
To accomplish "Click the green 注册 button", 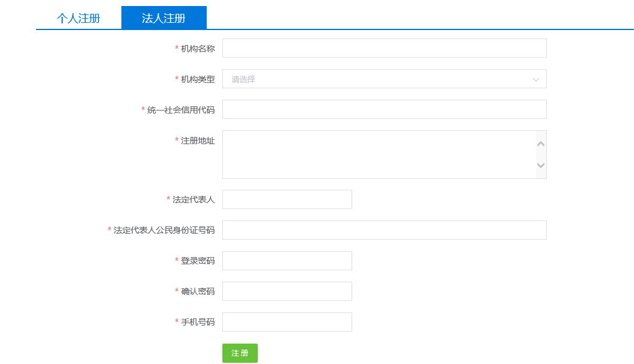I will click(x=240, y=353).
